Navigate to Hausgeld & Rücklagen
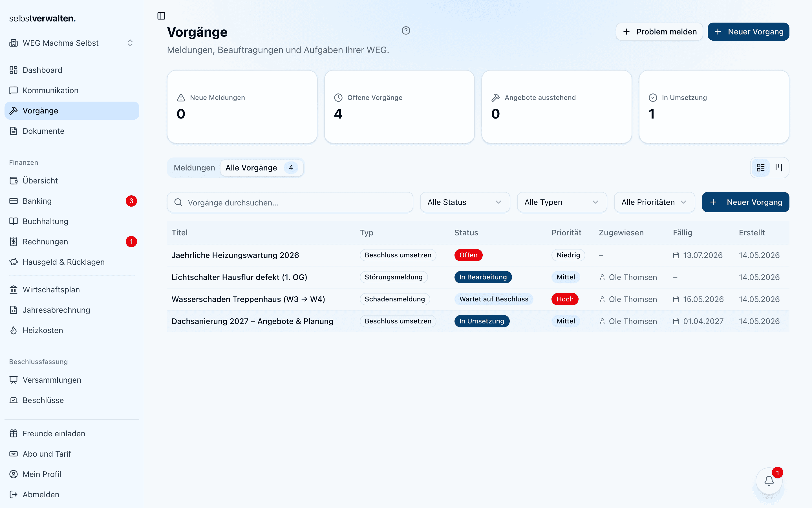 [x=72, y=262]
